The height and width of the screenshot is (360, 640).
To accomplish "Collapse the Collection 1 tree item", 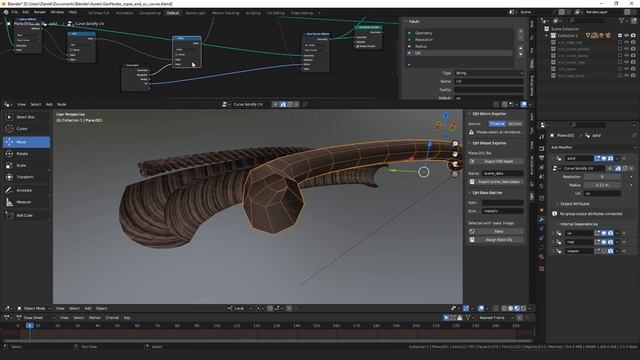I will click(x=547, y=36).
